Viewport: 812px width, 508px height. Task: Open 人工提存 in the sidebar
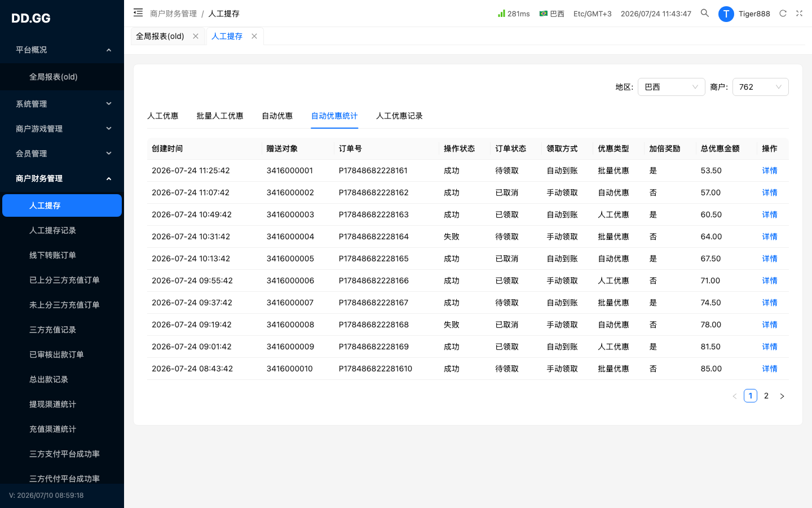point(62,205)
